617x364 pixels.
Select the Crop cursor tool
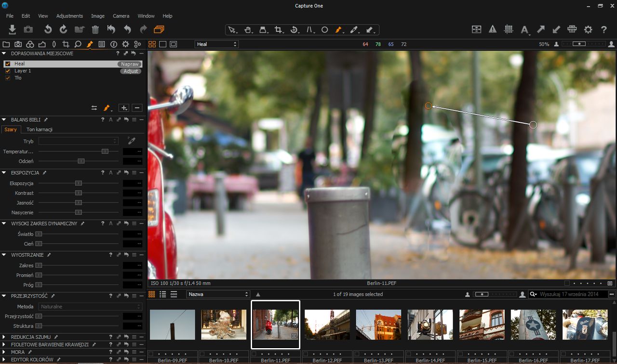[278, 30]
